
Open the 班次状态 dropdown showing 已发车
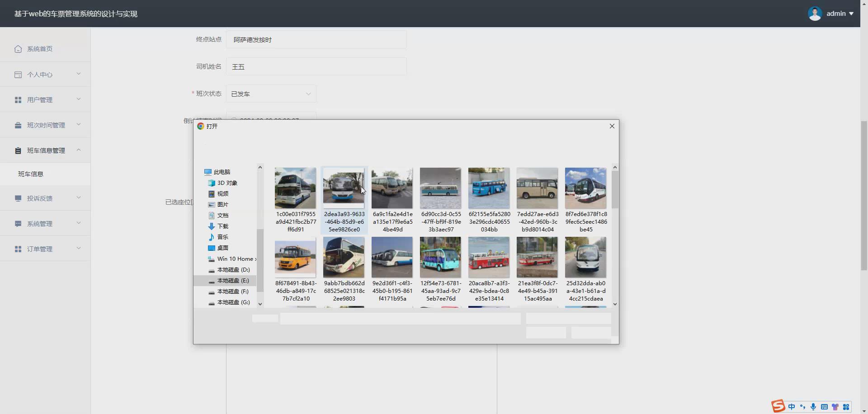pos(271,94)
